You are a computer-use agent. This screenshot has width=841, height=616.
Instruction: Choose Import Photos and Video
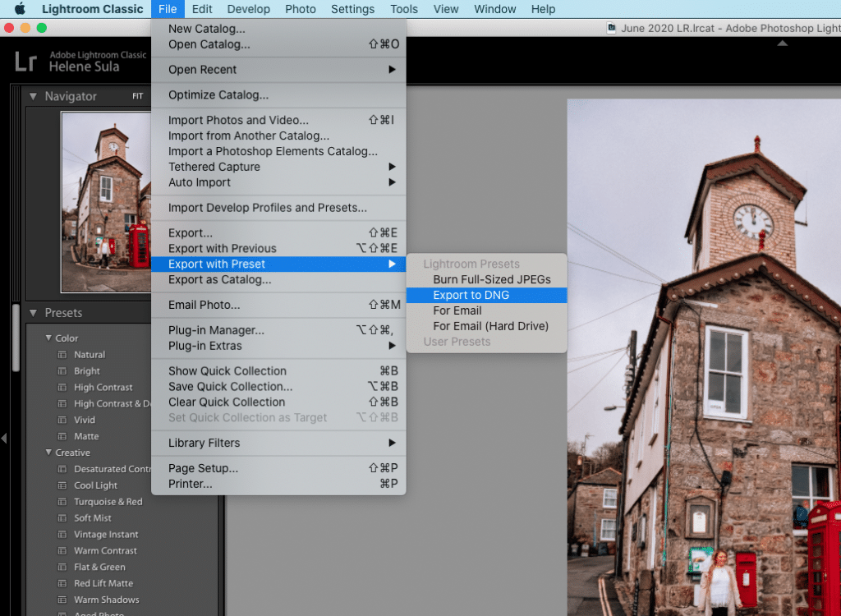(278, 120)
